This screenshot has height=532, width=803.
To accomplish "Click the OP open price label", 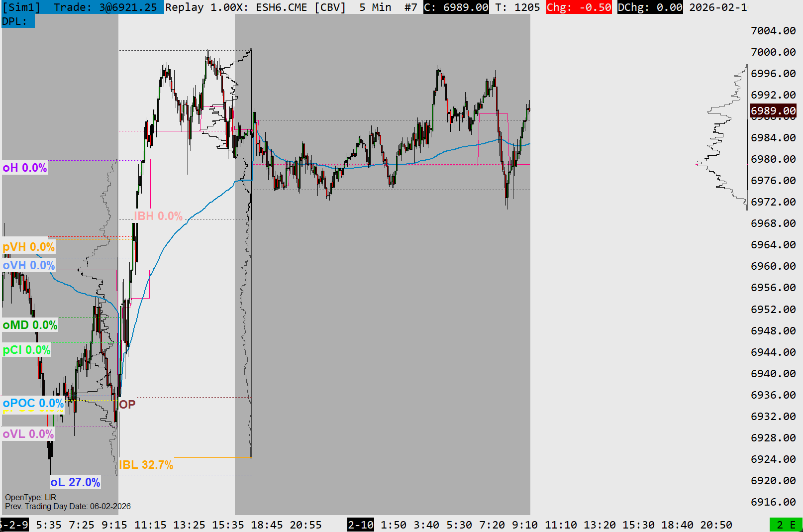I will (x=127, y=405).
